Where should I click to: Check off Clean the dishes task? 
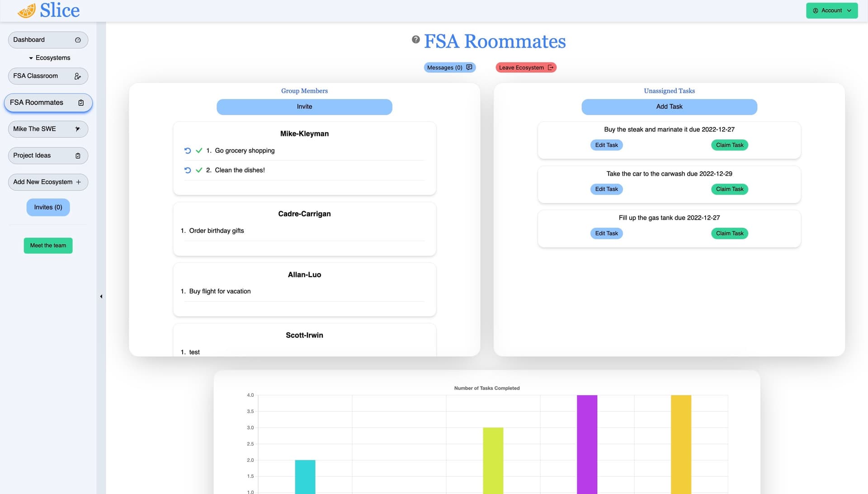(x=199, y=170)
